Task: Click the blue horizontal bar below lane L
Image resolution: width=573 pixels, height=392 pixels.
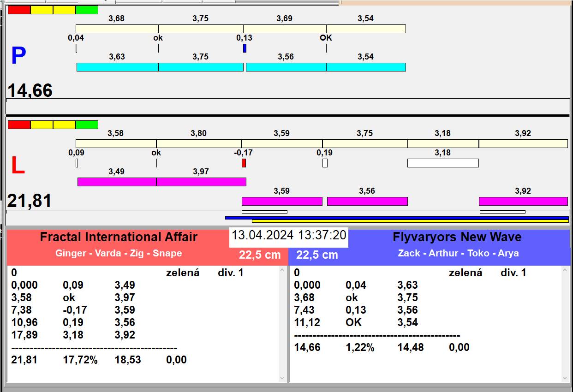Action: click(x=397, y=218)
